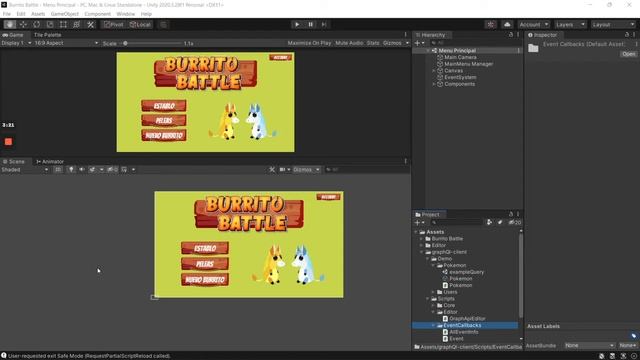The height and width of the screenshot is (360, 640).
Task: Select the Hand tool in toolbar
Action: 10,24
